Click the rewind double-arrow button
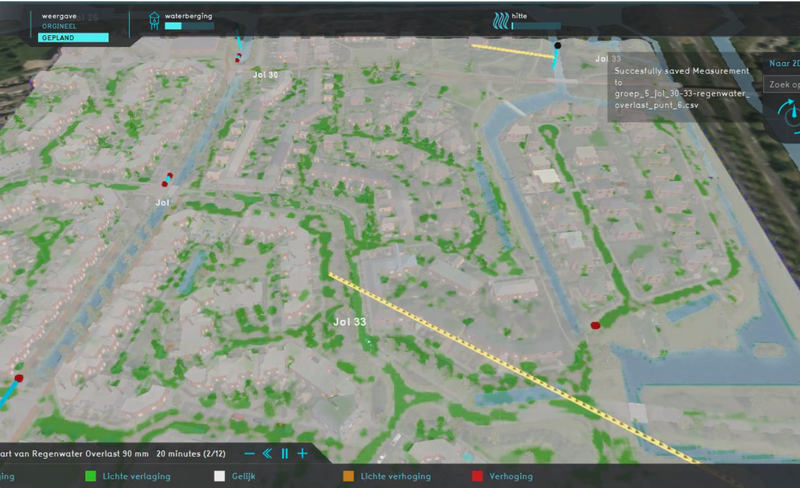Image resolution: width=800 pixels, height=488 pixels. click(x=267, y=454)
